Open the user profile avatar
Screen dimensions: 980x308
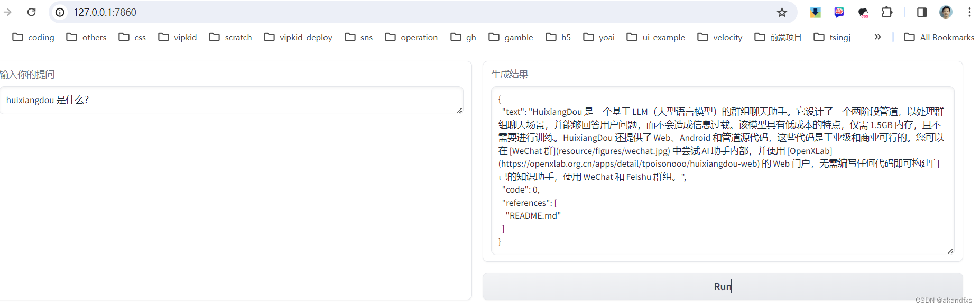point(946,12)
